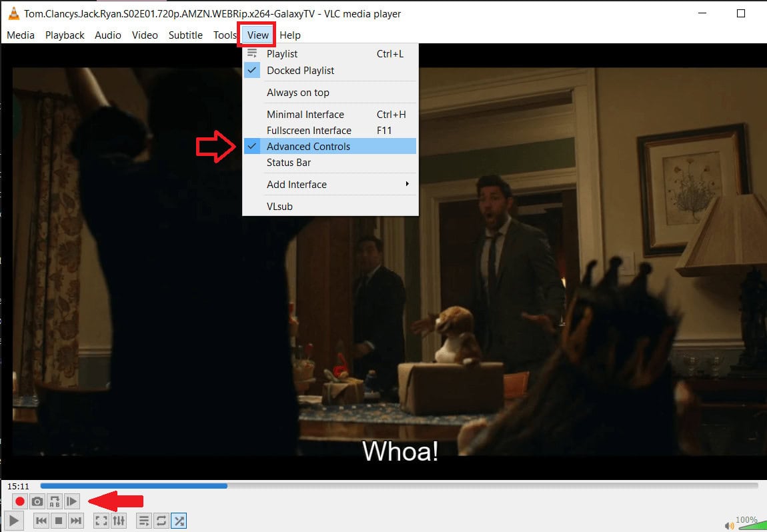This screenshot has width=767, height=532.
Task: Toggle random playback order
Action: coord(178,521)
